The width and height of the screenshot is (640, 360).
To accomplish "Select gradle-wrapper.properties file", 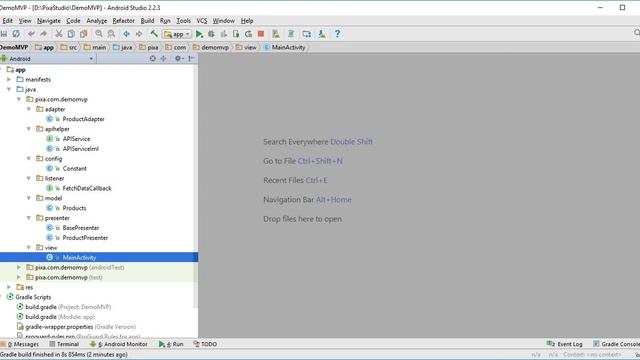I will 76,327.
